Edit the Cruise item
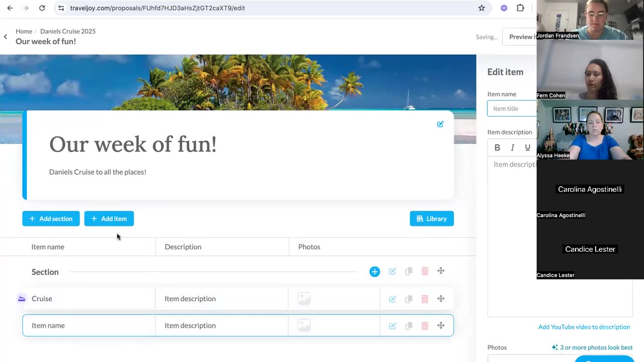The image size is (644, 362). click(x=392, y=299)
